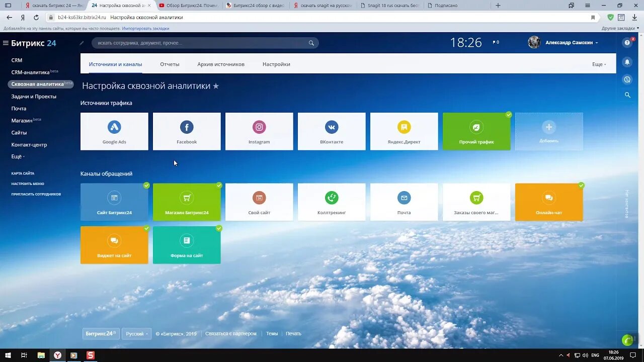Switch to the Отчеты tab
Image resolution: width=644 pixels, height=362 pixels.
pos(170,64)
